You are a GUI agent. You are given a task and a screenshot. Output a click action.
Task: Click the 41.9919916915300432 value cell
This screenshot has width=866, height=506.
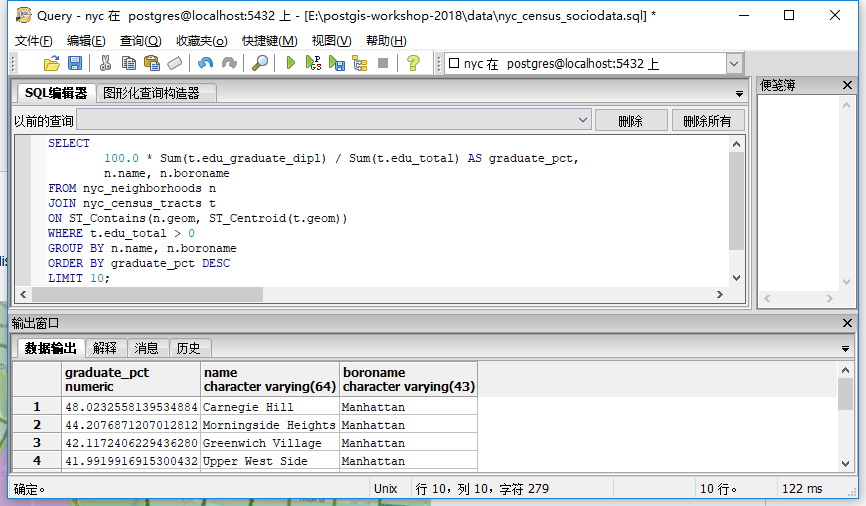coord(131,461)
